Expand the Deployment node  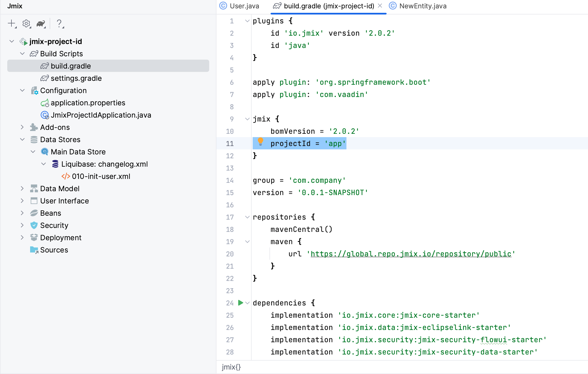pyautogui.click(x=22, y=237)
